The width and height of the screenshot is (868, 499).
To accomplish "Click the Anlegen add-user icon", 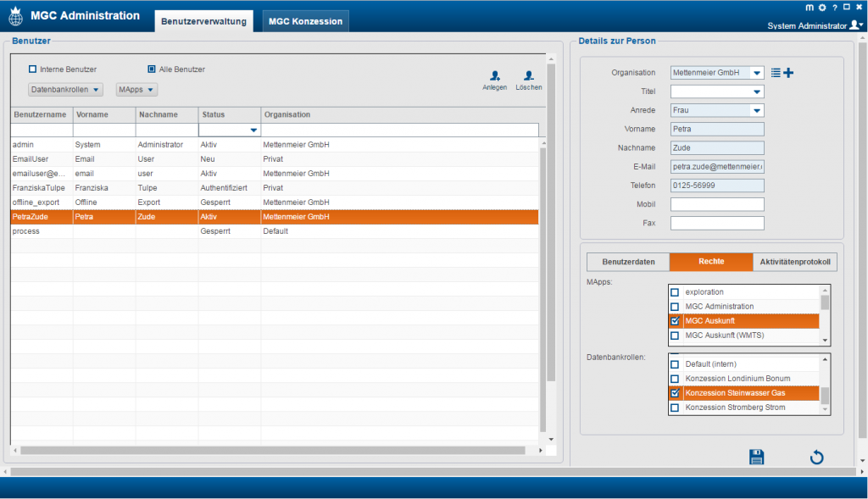I will 495,76.
